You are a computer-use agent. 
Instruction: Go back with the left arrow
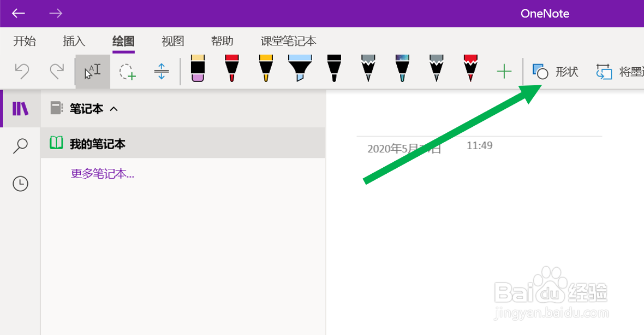(x=19, y=13)
